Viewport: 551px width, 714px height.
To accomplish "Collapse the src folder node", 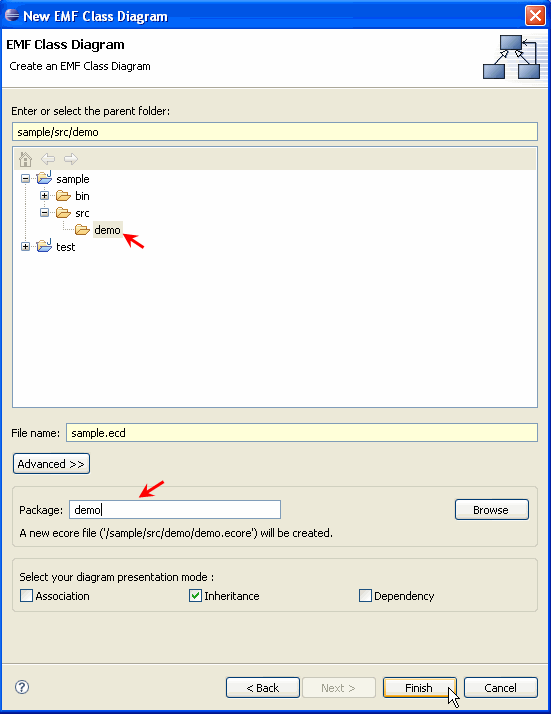I will pos(44,213).
